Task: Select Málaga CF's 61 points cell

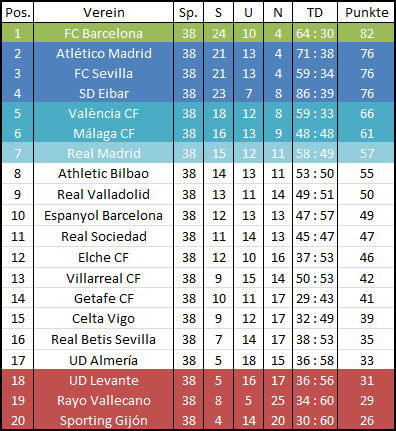Action: point(366,133)
